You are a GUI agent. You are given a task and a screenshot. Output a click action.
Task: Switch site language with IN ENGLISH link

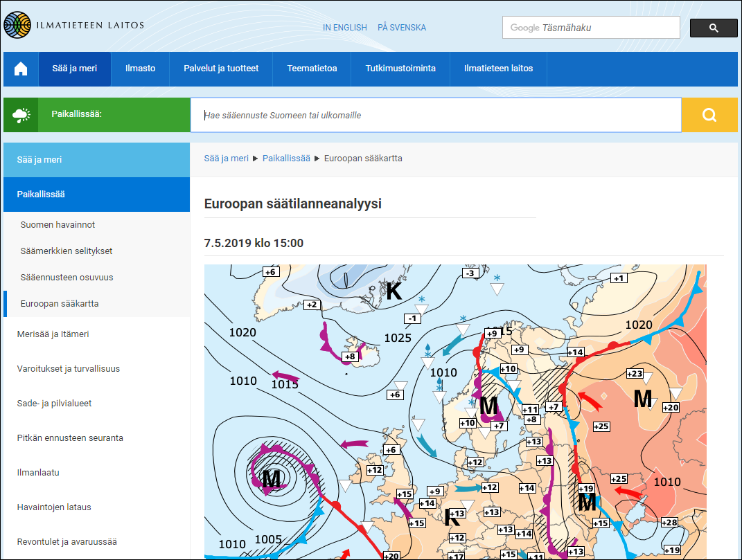(344, 28)
